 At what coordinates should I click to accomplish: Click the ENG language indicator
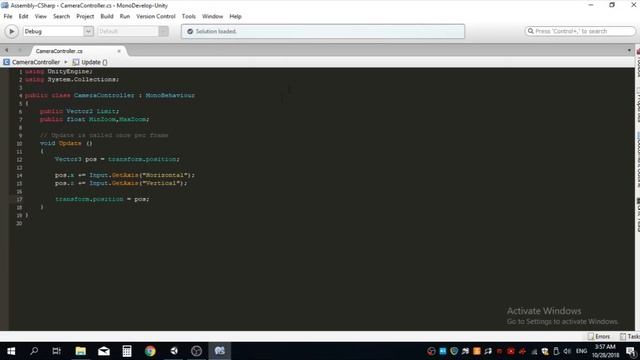[581, 351]
